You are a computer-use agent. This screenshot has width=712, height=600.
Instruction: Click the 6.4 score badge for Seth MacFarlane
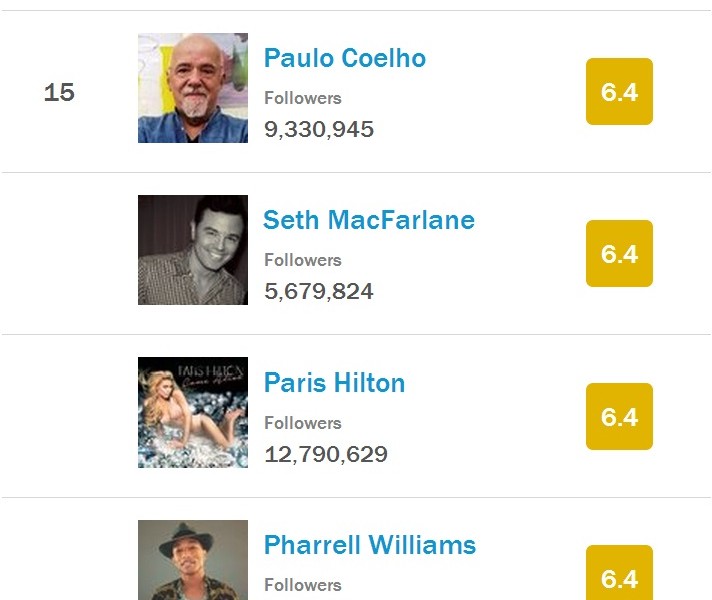pos(619,253)
